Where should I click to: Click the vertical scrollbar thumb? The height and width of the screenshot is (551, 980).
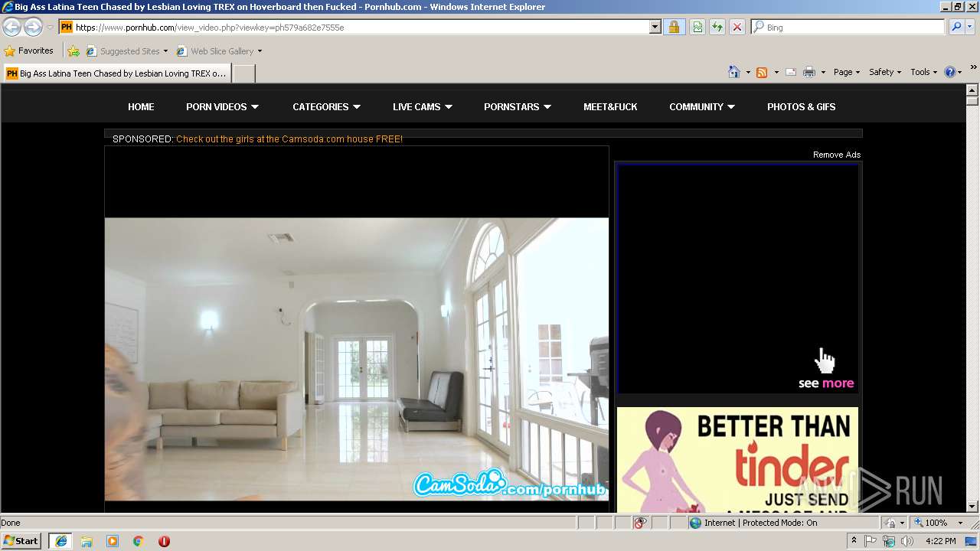pos(972,101)
